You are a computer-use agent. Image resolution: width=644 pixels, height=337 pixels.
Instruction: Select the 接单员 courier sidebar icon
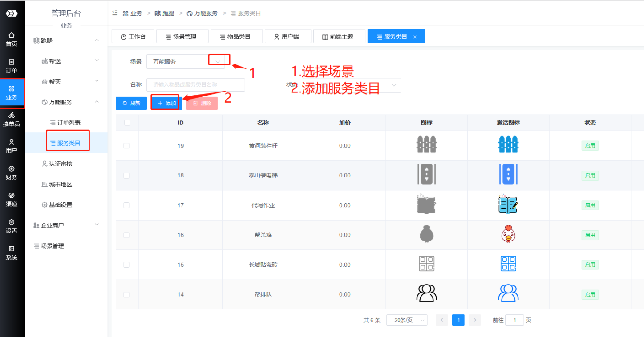tap(12, 120)
